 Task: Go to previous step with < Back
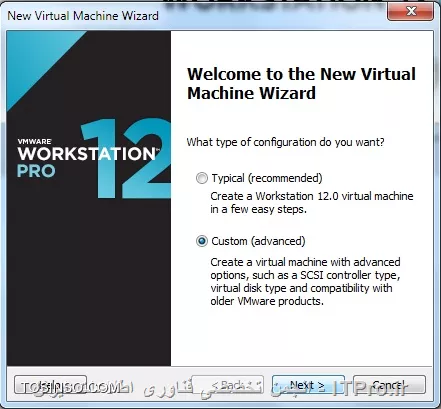pos(228,385)
